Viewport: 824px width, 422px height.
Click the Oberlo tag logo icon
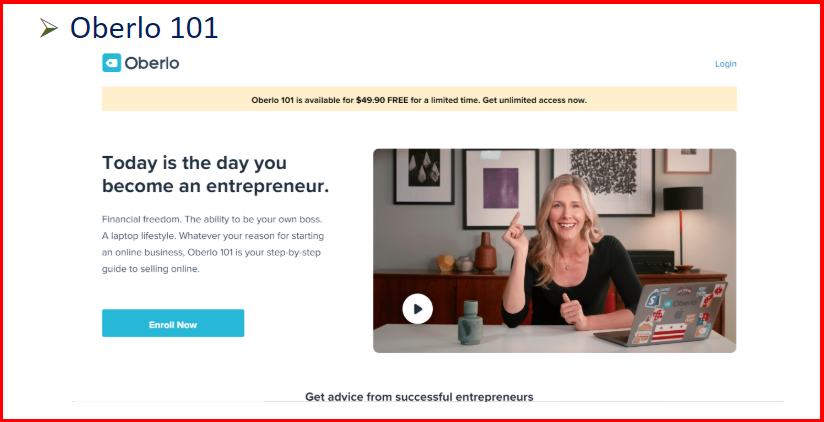click(x=111, y=63)
